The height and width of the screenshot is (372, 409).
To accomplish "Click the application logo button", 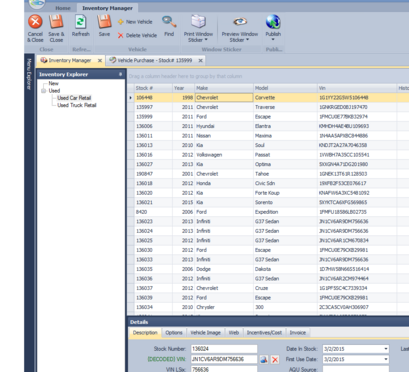I will point(37,3).
